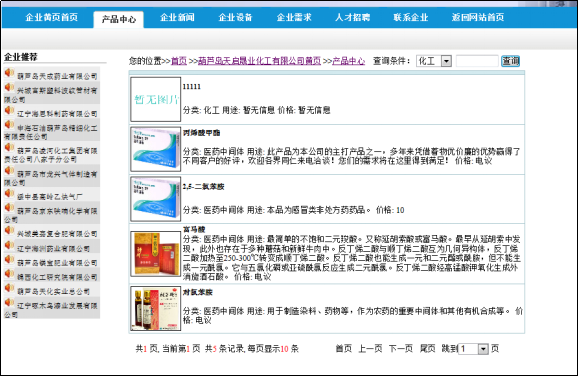This screenshot has height=376, width=578.
Task: Click 尾页 pagination link
Action: click(428, 348)
